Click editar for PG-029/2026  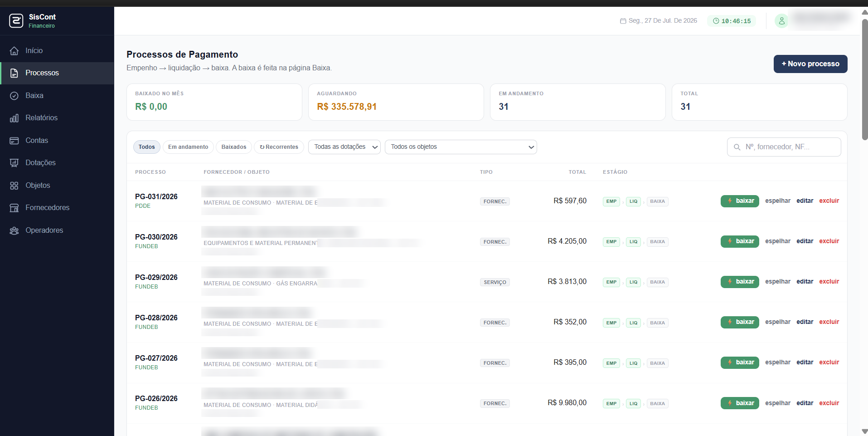click(805, 282)
